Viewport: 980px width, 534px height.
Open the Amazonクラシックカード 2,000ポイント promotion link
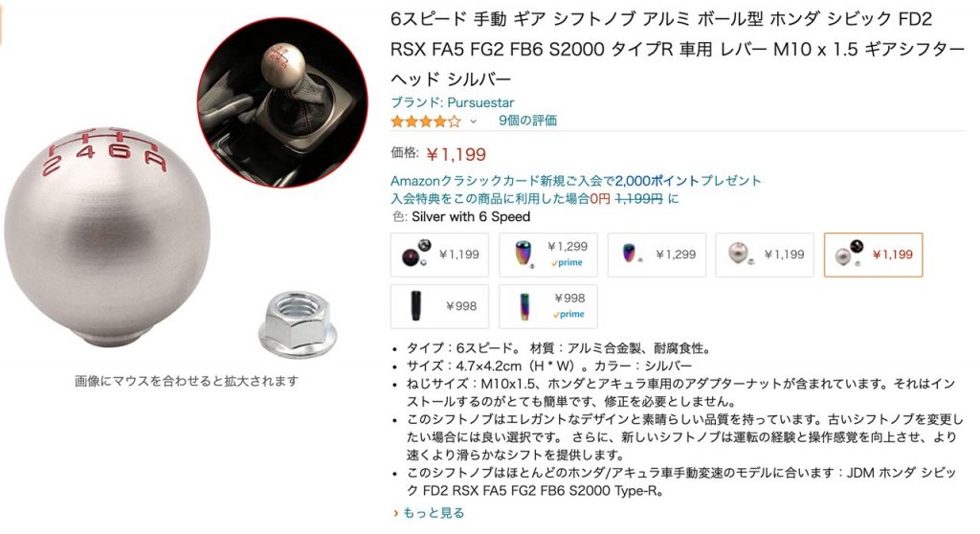click(x=575, y=181)
